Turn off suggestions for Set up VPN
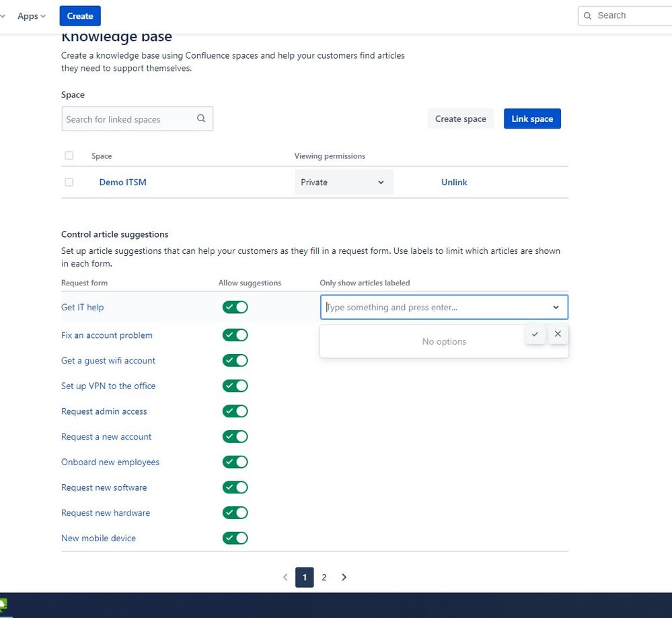The width and height of the screenshot is (672, 618). (235, 386)
